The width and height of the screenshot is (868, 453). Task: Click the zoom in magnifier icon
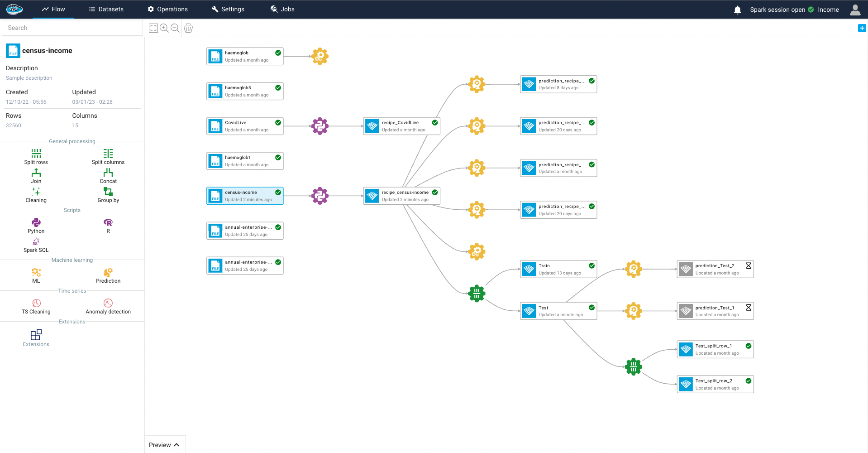164,28
